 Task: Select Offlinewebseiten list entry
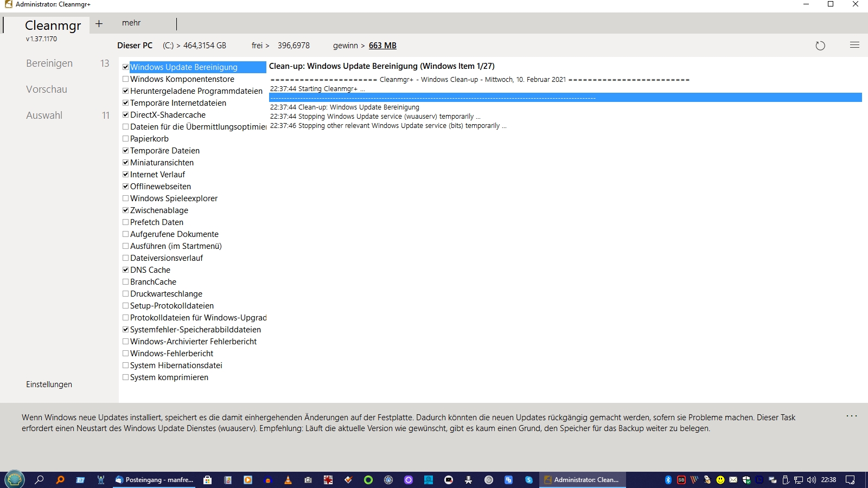tap(161, 187)
